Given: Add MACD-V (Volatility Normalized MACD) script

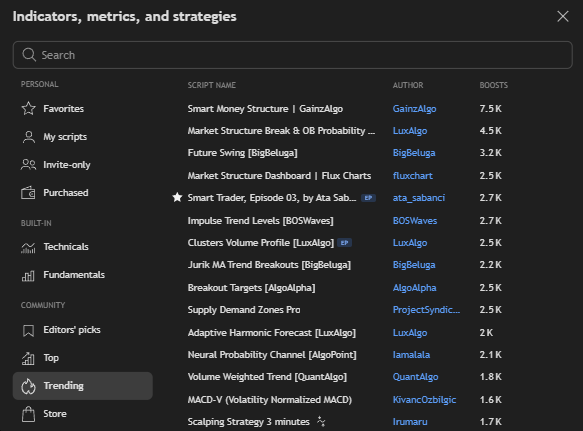Looking at the screenshot, I should (x=270, y=400).
